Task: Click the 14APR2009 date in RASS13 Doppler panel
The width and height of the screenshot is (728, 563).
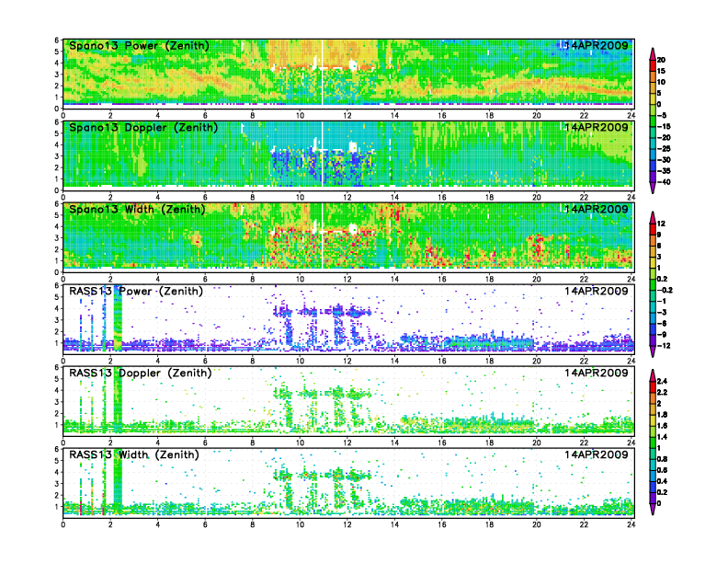Action: pos(597,373)
